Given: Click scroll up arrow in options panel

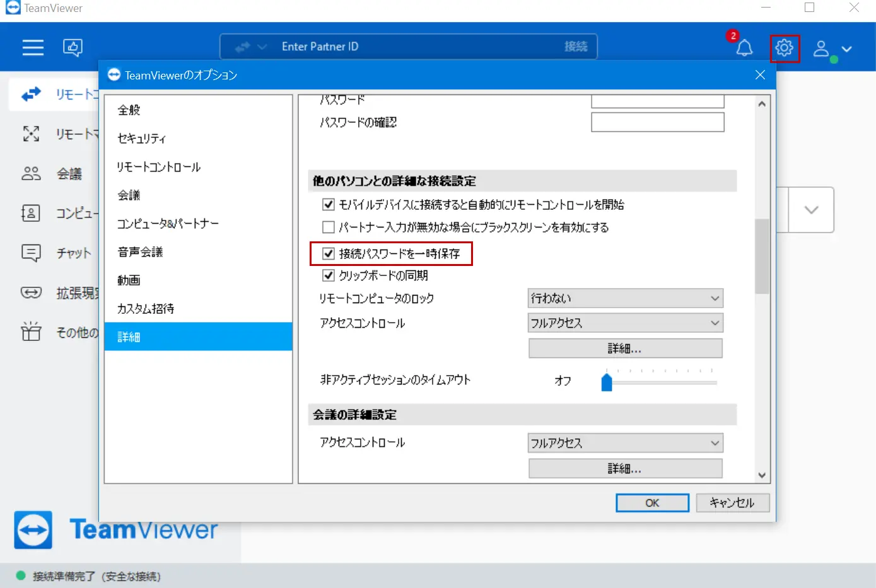Looking at the screenshot, I should click(x=762, y=104).
